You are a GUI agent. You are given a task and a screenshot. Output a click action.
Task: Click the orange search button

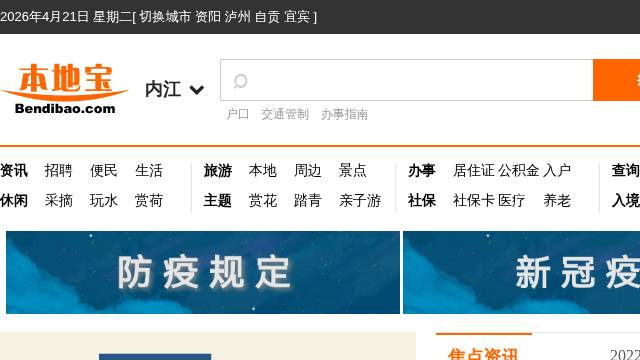point(616,80)
